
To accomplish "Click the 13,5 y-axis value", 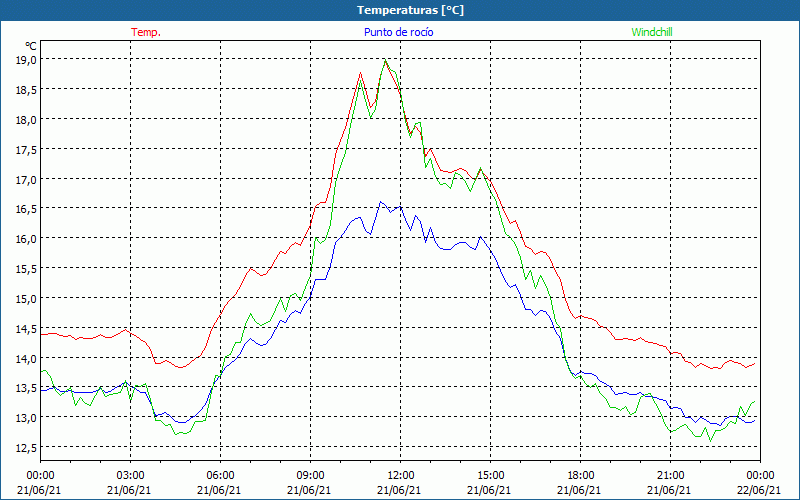I will tap(28, 388).
